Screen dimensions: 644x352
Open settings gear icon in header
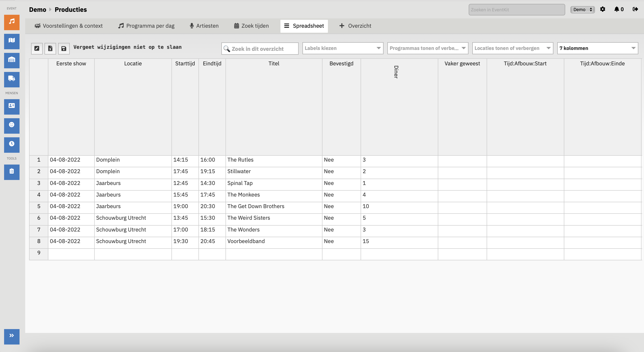pyautogui.click(x=603, y=9)
